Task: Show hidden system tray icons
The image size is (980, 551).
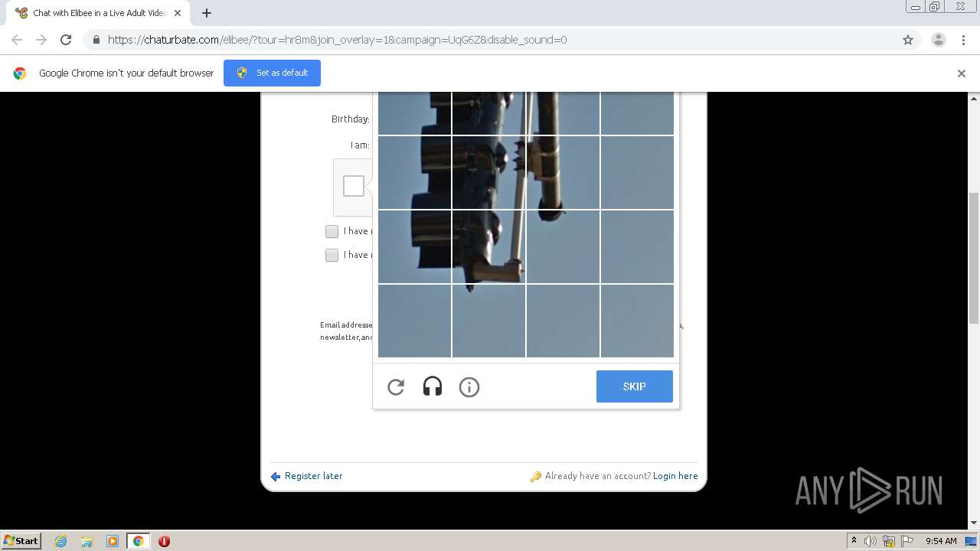Action: 854,541
